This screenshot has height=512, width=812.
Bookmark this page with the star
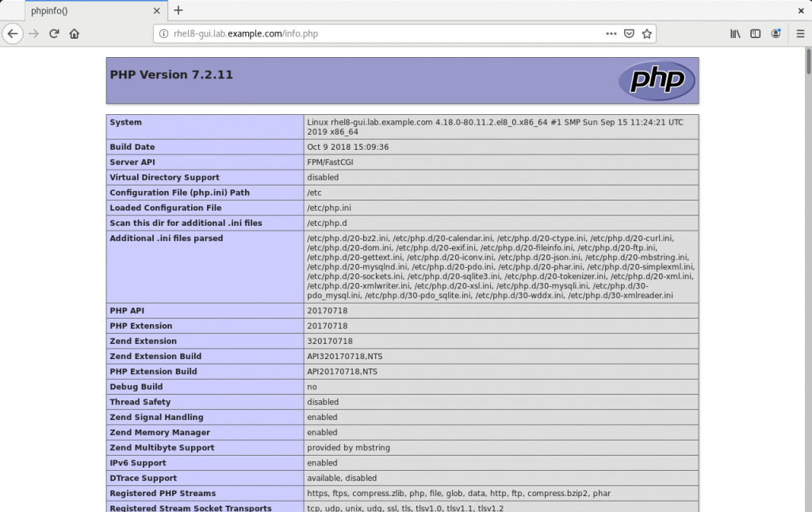click(647, 33)
